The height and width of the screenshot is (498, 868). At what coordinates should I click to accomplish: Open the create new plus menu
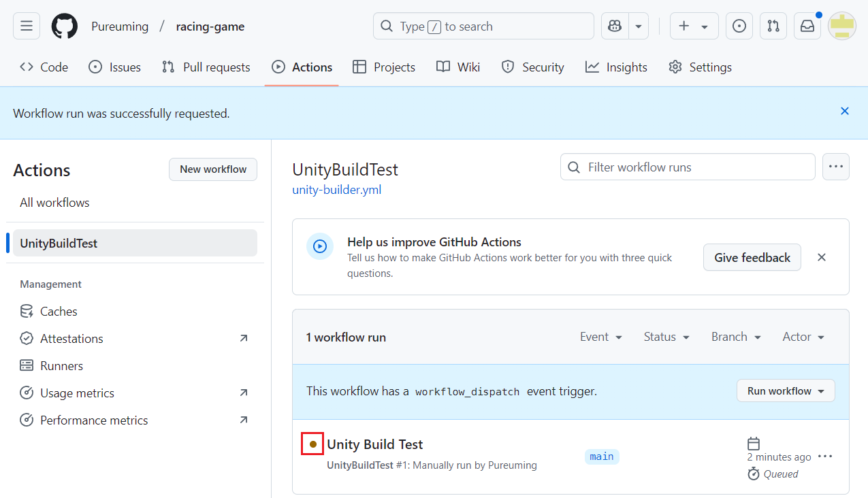(x=694, y=27)
